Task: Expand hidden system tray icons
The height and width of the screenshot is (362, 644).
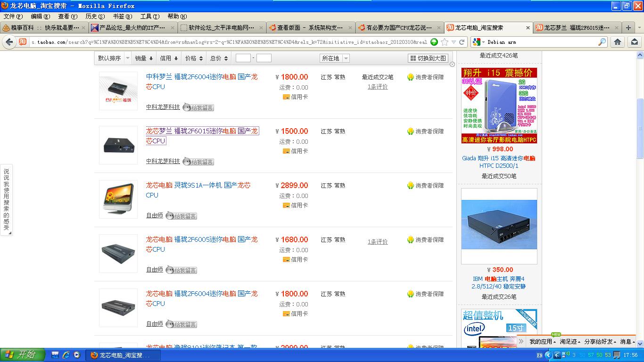Action: tap(549, 355)
